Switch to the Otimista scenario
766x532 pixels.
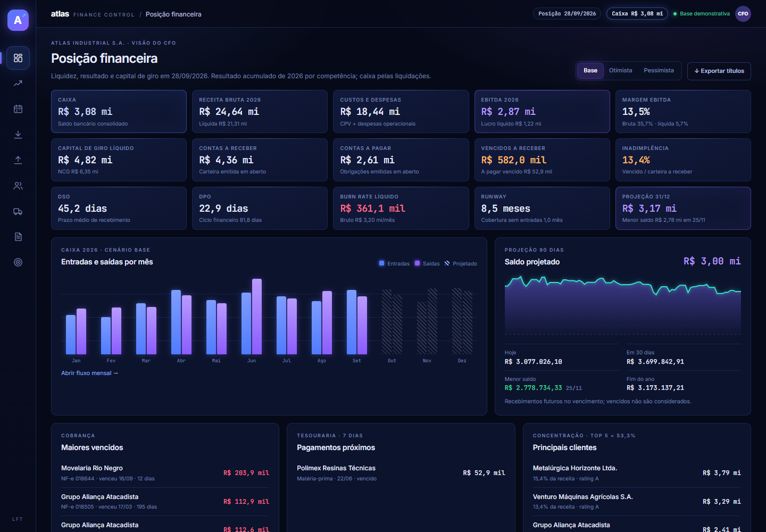pyautogui.click(x=621, y=70)
